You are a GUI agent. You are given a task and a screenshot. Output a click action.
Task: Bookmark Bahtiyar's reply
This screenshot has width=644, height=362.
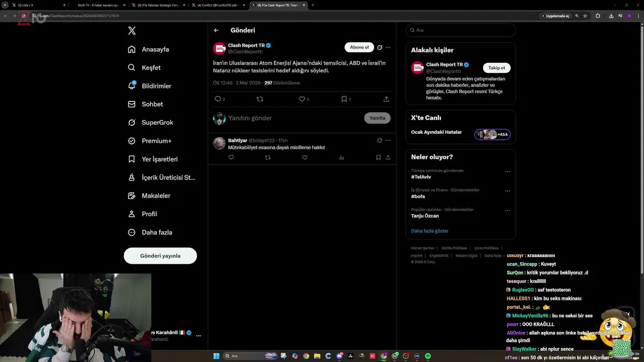(x=378, y=157)
